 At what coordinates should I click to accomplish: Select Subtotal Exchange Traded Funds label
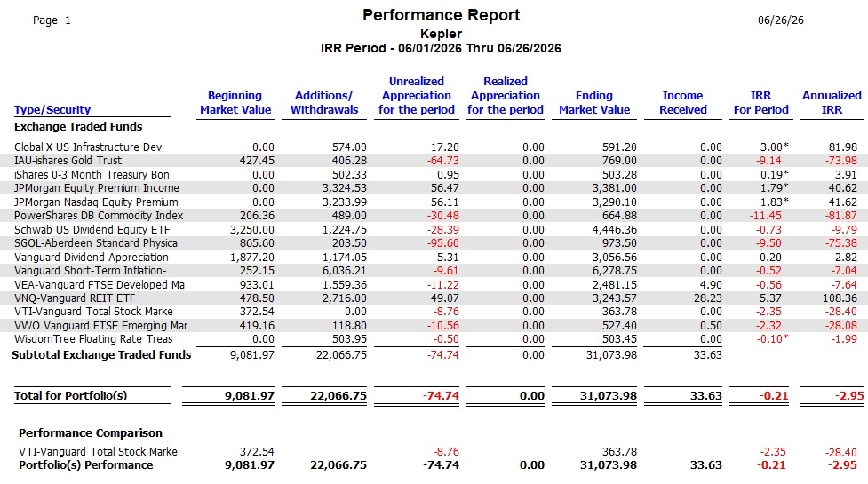pyautogui.click(x=101, y=355)
